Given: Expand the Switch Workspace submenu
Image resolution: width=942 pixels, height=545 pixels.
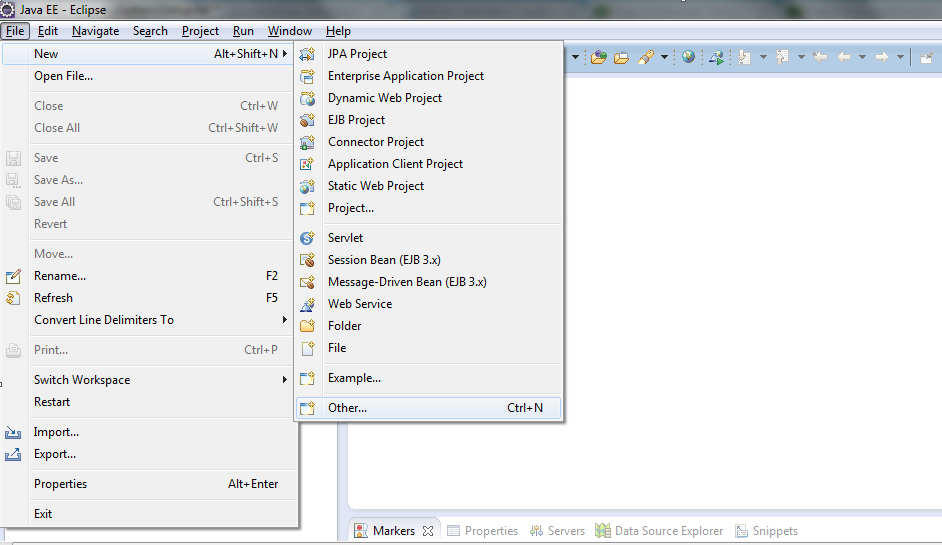Looking at the screenshot, I should coord(284,380).
